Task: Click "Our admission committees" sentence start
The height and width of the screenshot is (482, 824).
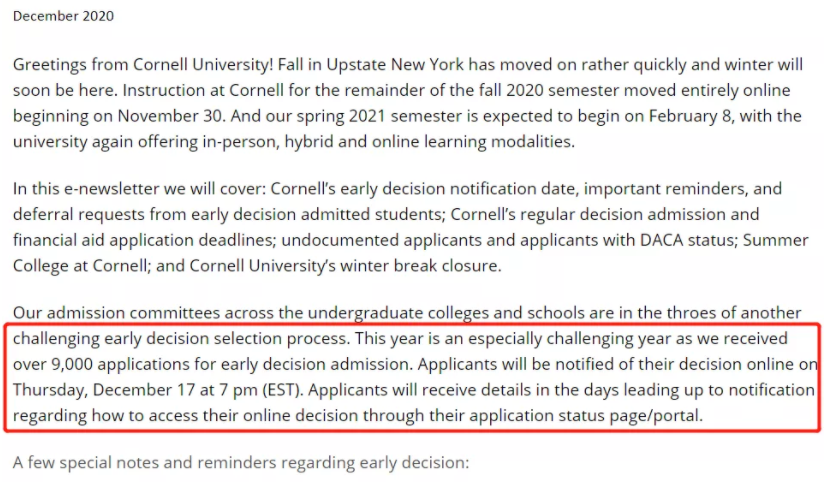Action: (116, 313)
